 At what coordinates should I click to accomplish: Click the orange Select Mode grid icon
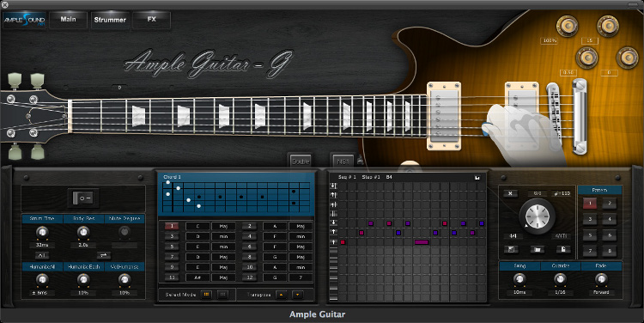tap(207, 295)
